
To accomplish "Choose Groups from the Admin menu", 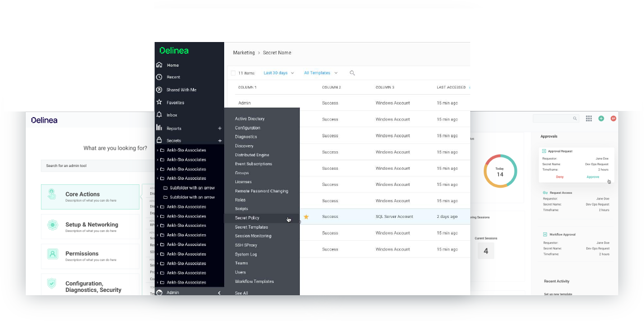I will point(242,173).
